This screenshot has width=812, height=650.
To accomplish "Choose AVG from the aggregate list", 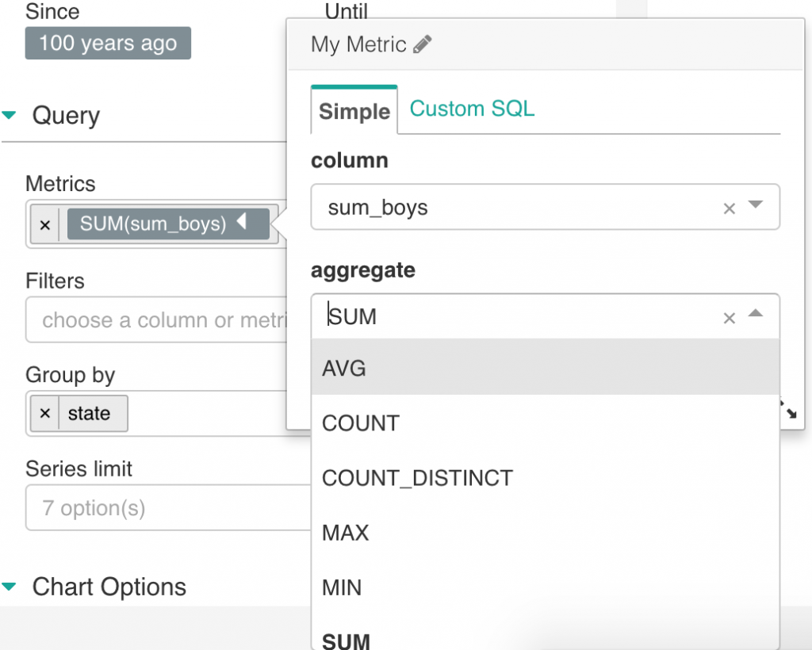I will click(344, 369).
